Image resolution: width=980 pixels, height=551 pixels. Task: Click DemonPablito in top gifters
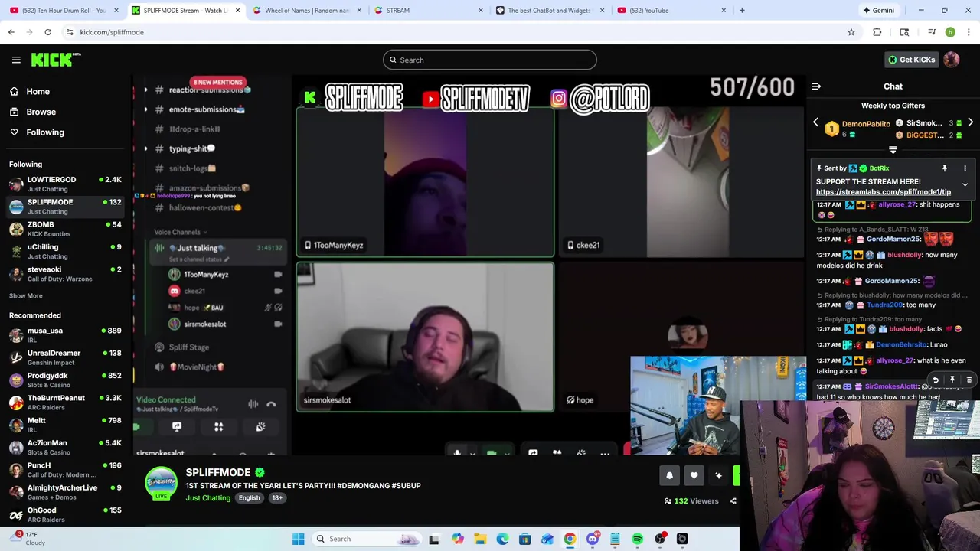(x=865, y=124)
